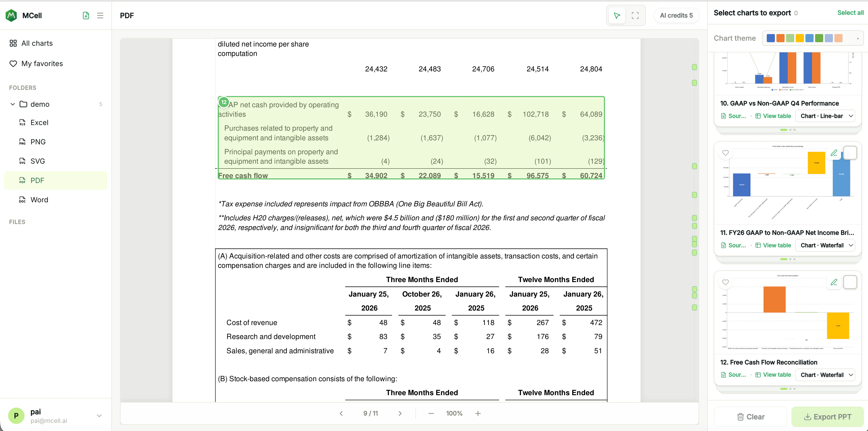This screenshot has height=431, width=868.
Task: Toggle the sidebar with the hamburger icon
Action: click(100, 16)
